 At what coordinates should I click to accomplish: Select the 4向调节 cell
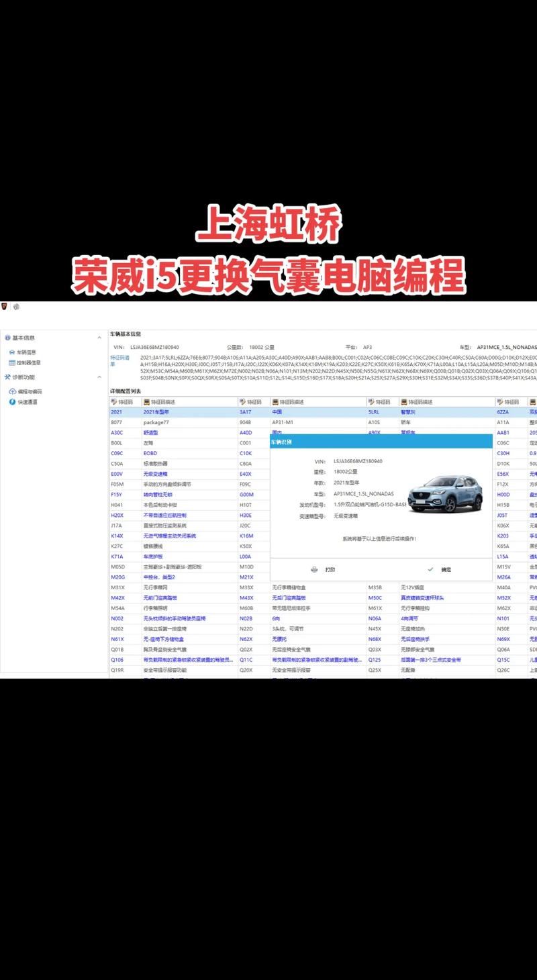click(x=446, y=618)
